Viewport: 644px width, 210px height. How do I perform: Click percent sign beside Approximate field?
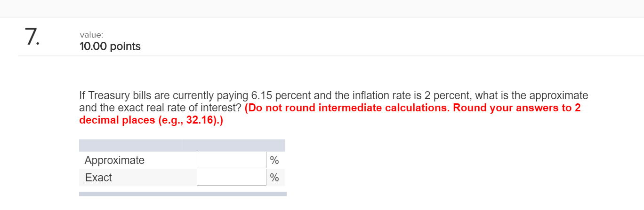click(x=274, y=160)
